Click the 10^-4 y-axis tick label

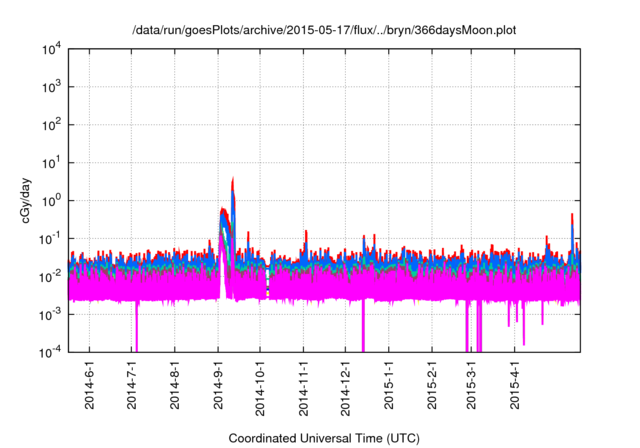[51, 352]
